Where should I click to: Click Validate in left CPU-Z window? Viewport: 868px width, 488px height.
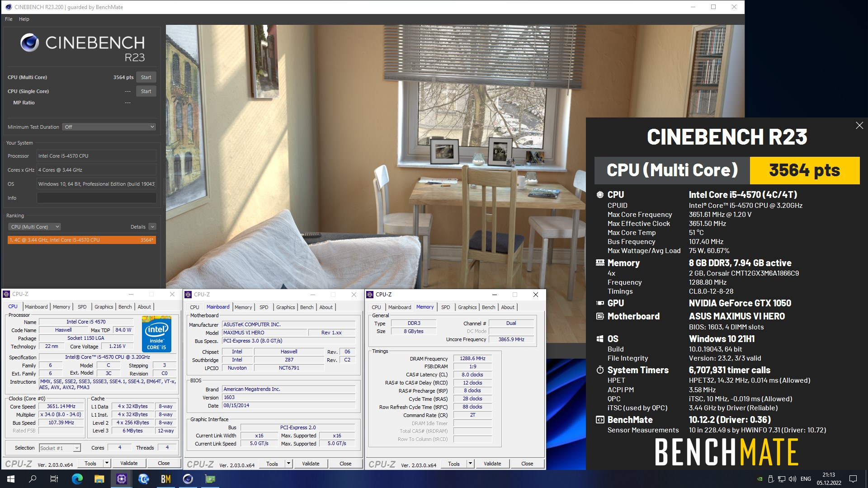pyautogui.click(x=129, y=464)
